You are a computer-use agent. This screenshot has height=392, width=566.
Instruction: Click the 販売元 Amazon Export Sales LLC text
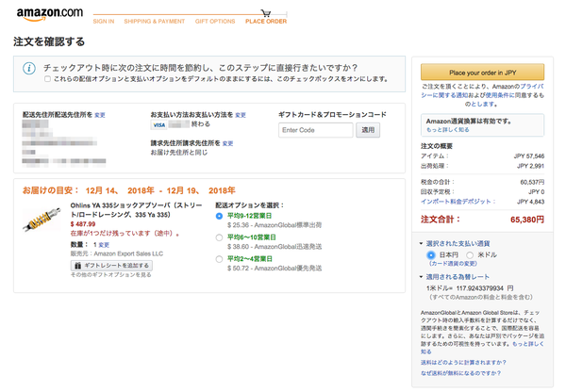pyautogui.click(x=117, y=253)
